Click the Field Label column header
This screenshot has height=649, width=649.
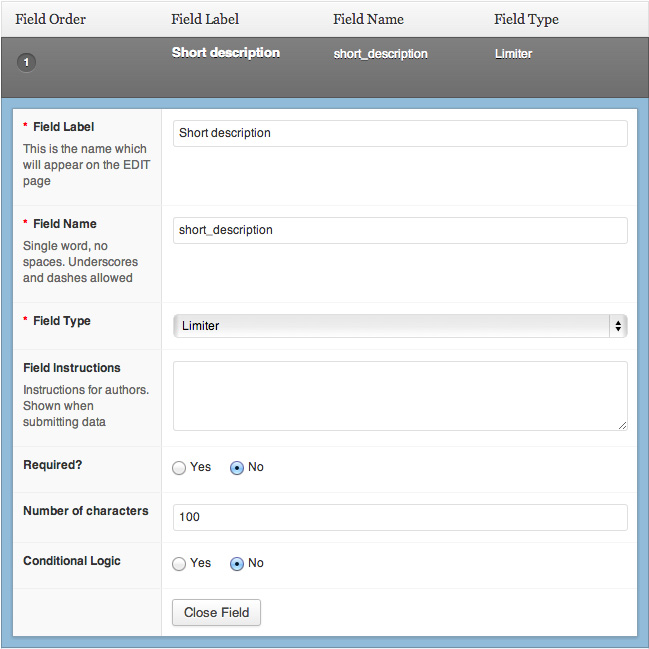[205, 19]
